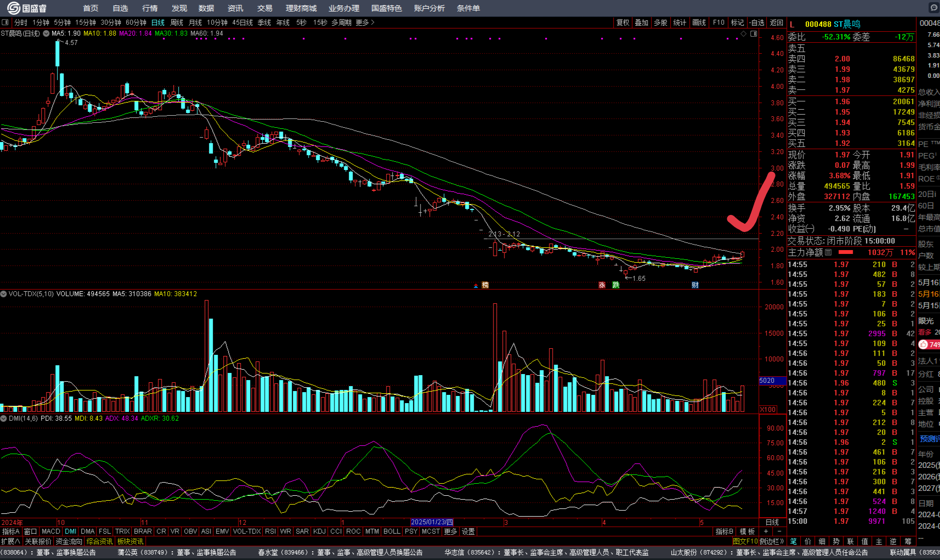Switch chart period to 60分钟
This screenshot has height=560, width=940.
[x=136, y=22]
